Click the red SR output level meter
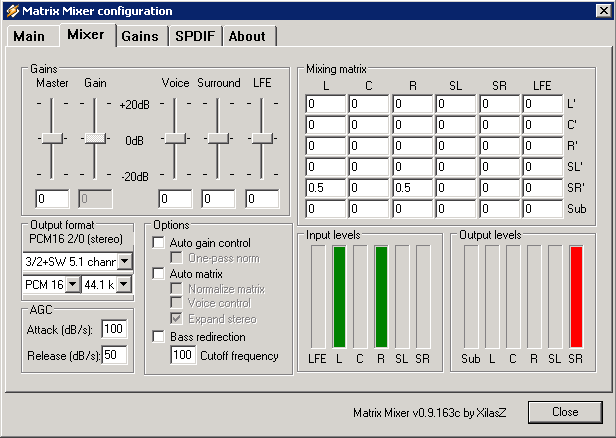This screenshot has width=616, height=438. (576, 297)
